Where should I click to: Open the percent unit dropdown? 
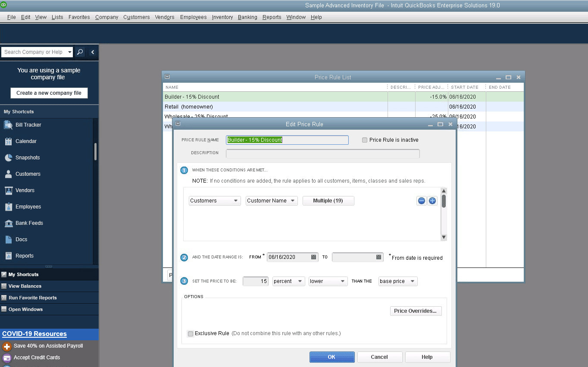(288, 281)
